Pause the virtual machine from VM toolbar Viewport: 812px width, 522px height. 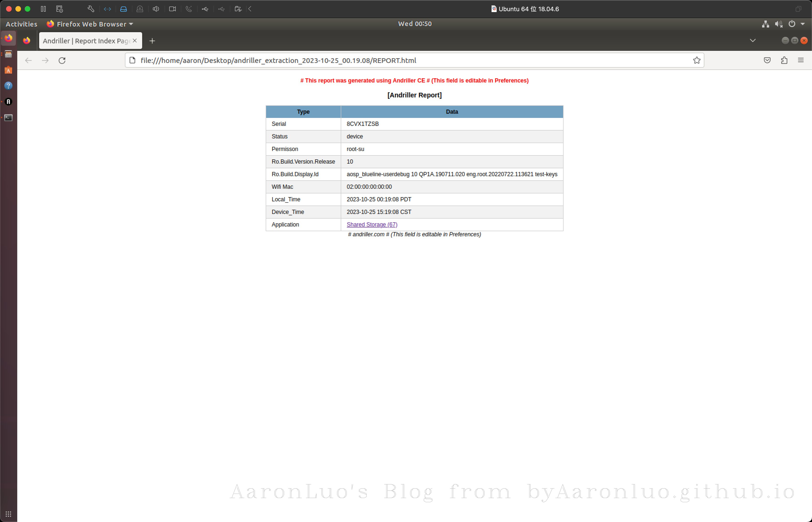click(x=43, y=9)
